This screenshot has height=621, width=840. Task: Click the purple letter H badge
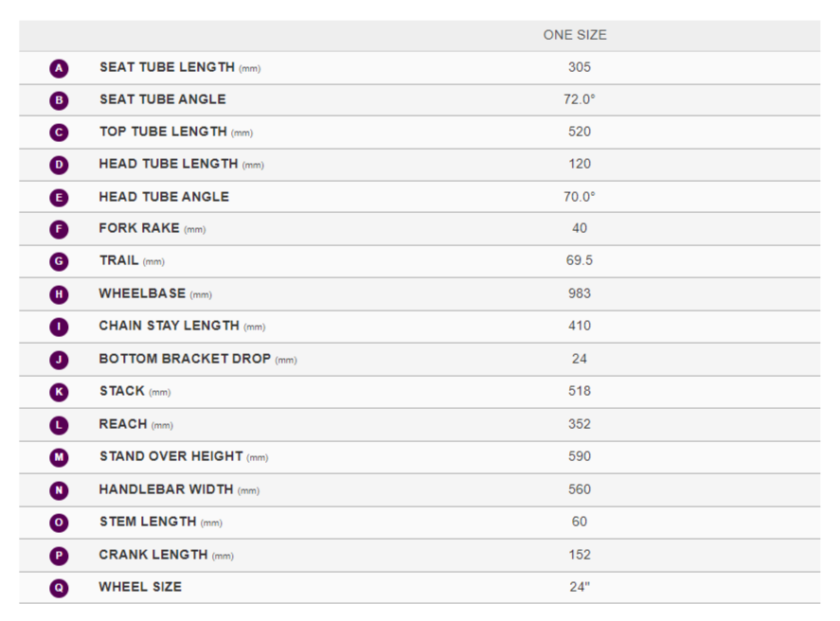coord(60,294)
